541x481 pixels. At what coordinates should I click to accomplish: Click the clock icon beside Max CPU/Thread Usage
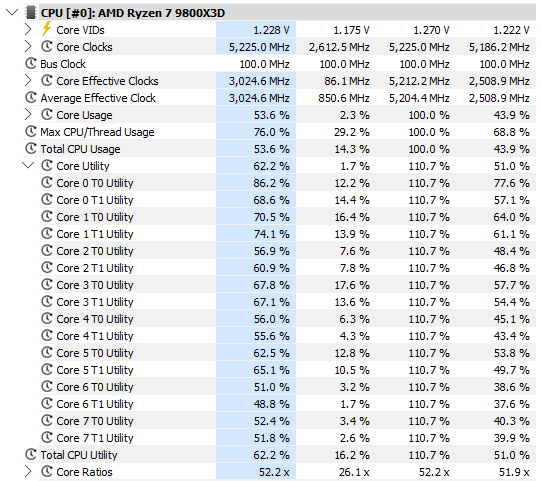pos(31,131)
